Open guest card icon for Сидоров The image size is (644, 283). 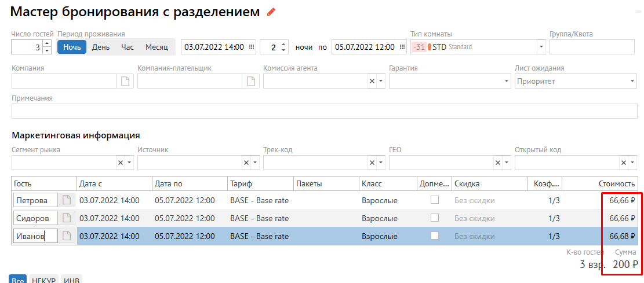(x=67, y=218)
